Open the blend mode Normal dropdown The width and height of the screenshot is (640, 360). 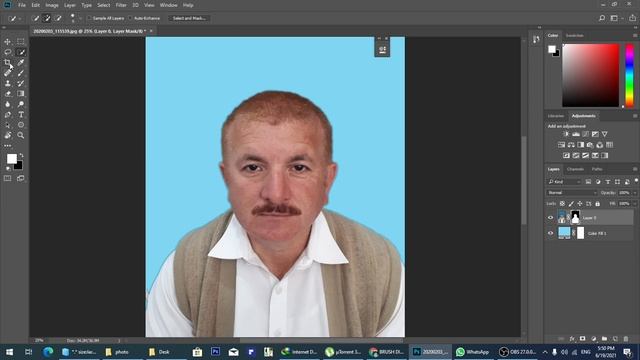571,193
